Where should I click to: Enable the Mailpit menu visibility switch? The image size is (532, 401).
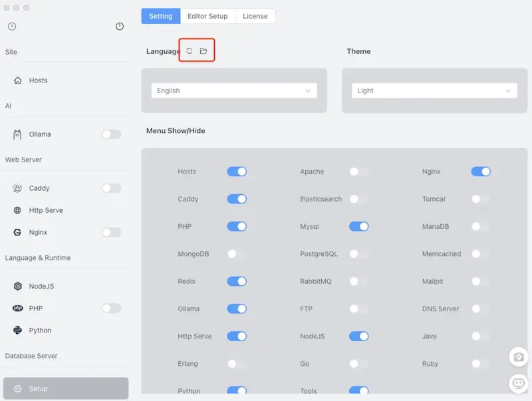481,281
